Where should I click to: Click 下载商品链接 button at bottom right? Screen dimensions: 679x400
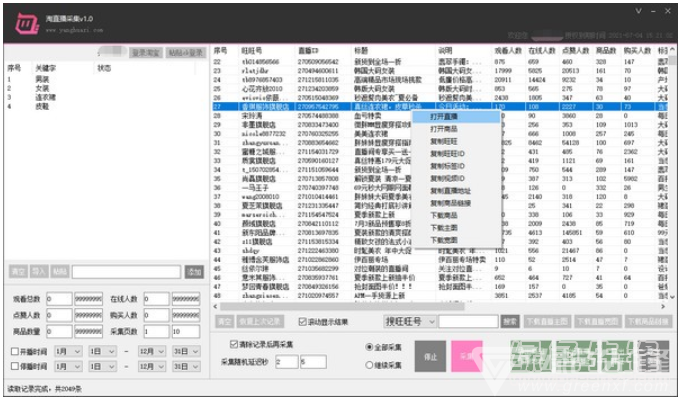coord(648,322)
